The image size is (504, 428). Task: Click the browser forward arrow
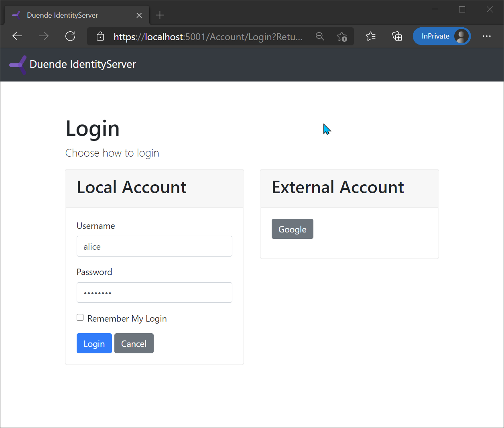point(44,36)
